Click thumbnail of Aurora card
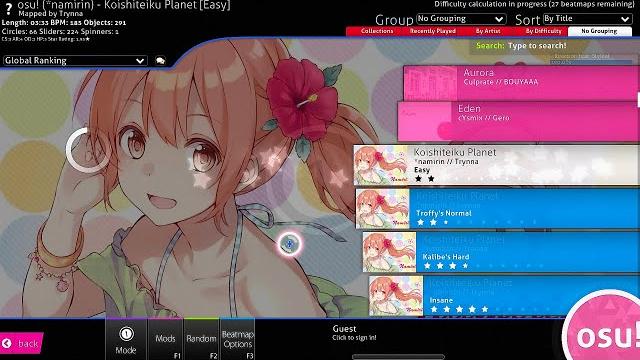The height and width of the screenshot is (360, 640). 431,83
